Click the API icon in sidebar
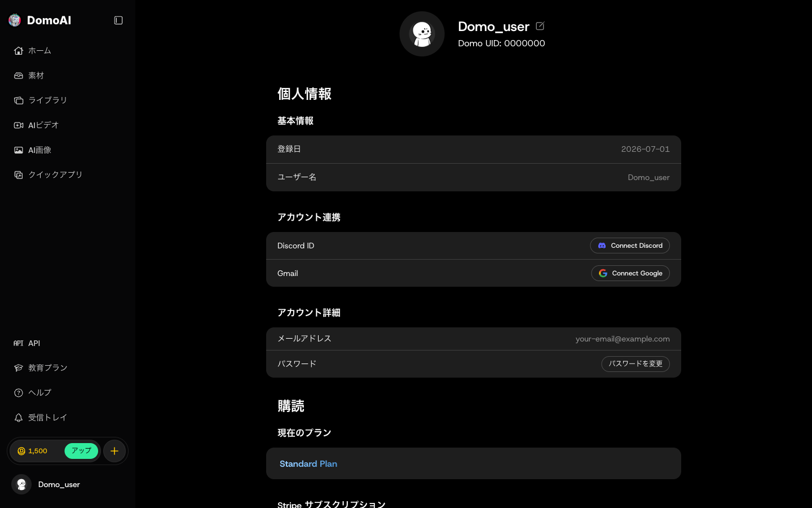The width and height of the screenshot is (812, 508). tap(19, 343)
